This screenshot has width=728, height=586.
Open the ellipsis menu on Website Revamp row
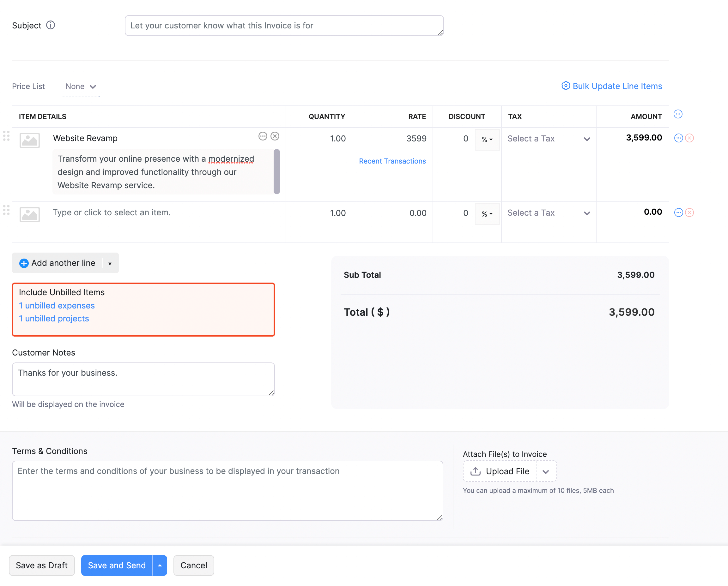point(263,136)
